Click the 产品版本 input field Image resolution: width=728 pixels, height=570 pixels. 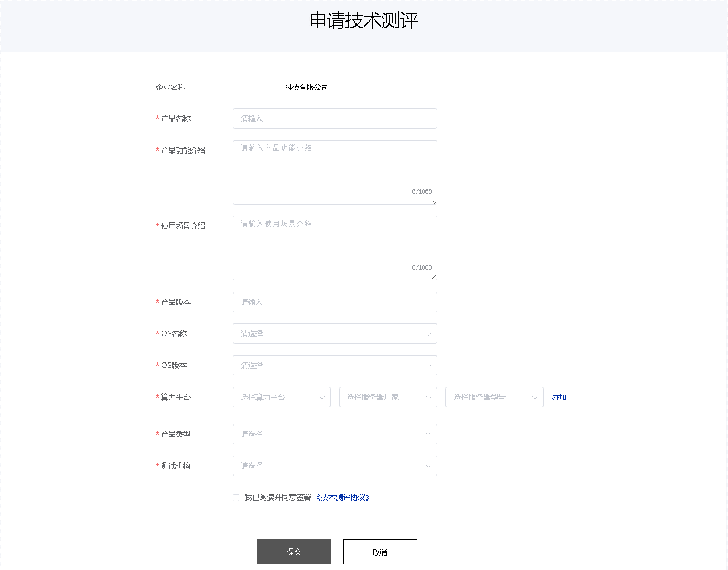[x=334, y=302]
